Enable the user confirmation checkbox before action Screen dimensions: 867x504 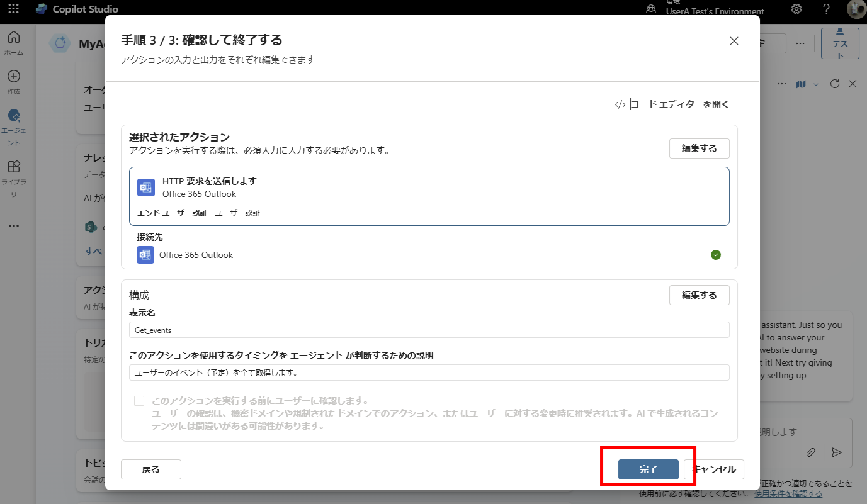tap(139, 401)
